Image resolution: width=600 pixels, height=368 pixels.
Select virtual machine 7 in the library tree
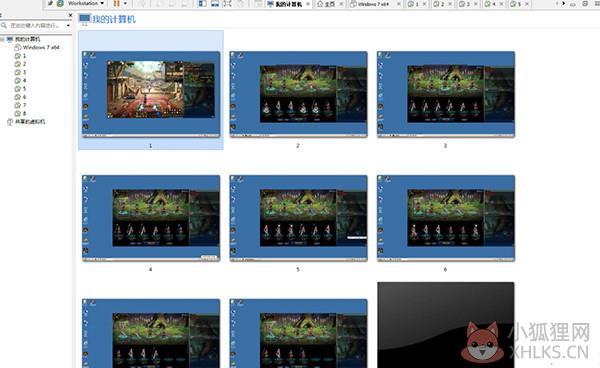24,105
